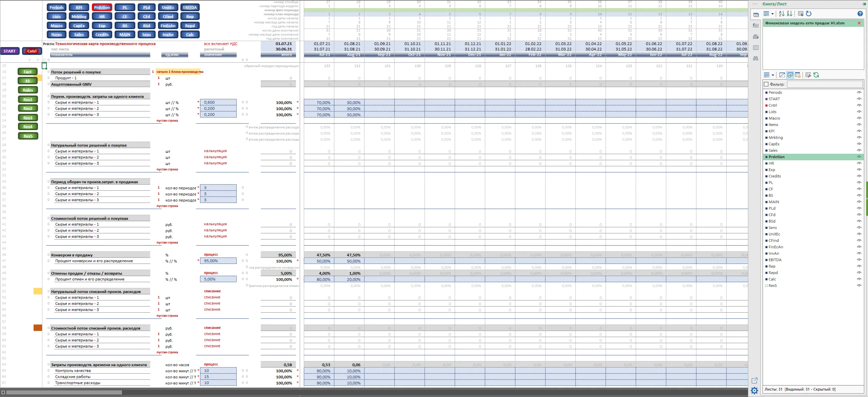The image size is (868, 397).
Task: Select the UnitEc sheet in the list
Action: [x=774, y=234]
